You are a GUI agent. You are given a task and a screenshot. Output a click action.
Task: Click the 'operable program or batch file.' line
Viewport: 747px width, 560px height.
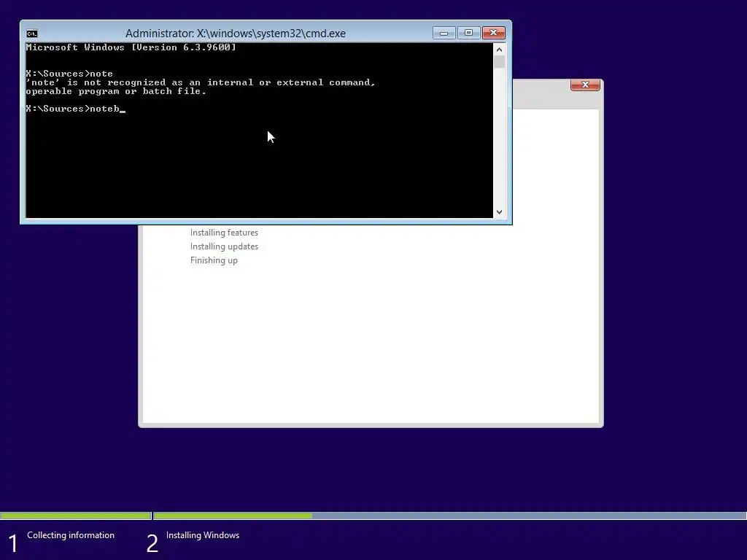click(116, 91)
